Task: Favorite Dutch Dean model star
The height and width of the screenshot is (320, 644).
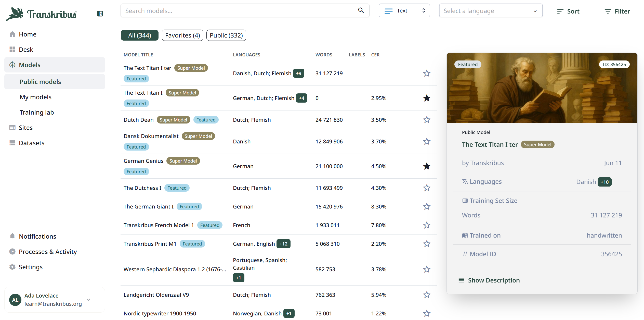Action: [426, 120]
